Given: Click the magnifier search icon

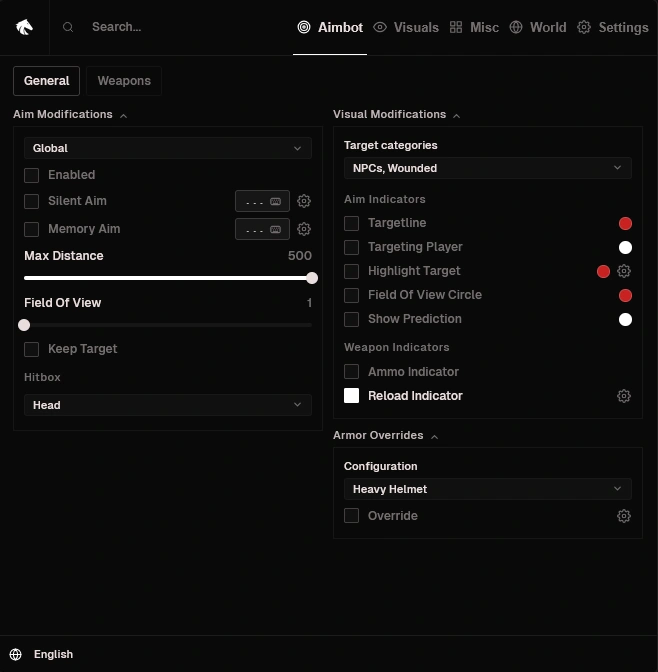Looking at the screenshot, I should [68, 27].
